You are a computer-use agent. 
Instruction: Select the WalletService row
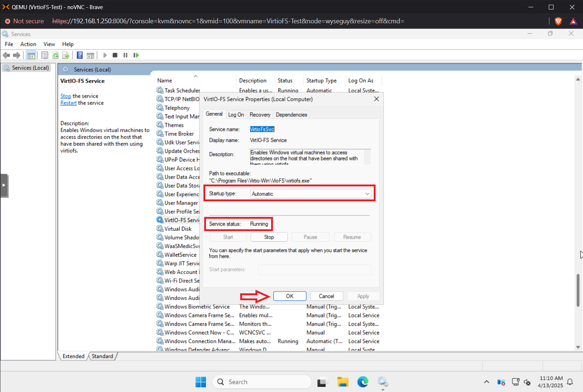tap(178, 255)
